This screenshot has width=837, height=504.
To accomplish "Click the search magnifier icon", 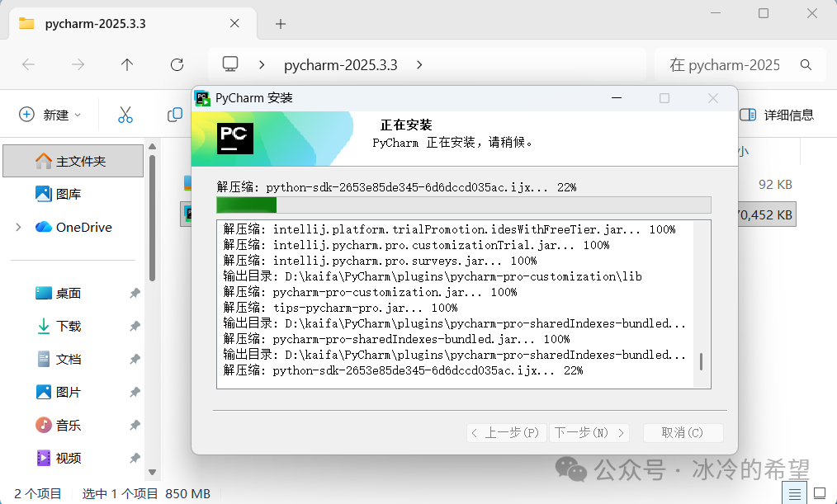I will [806, 65].
